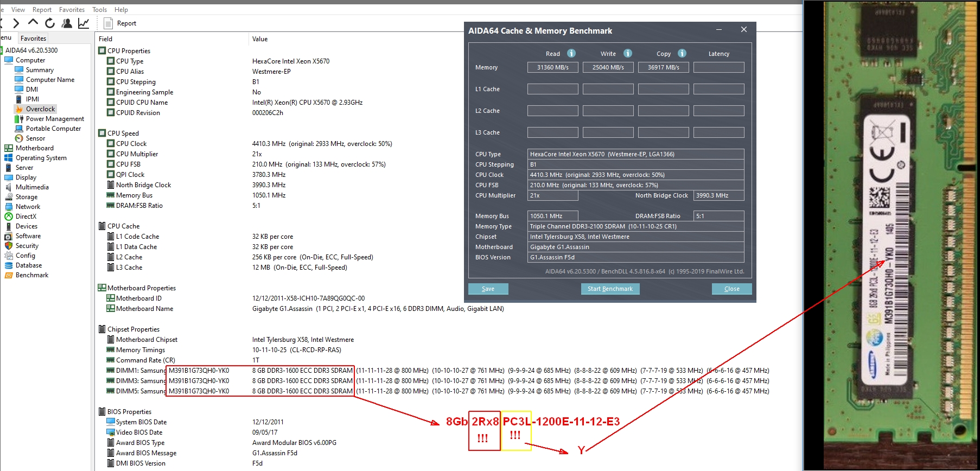
Task: Select the Config tree icon
Action: tap(9, 256)
